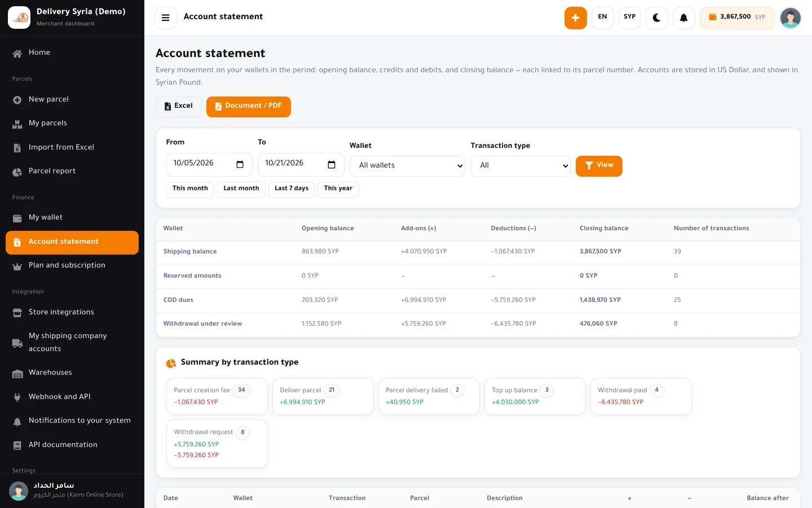Click the Delivery Syria logo icon

pos(19,17)
